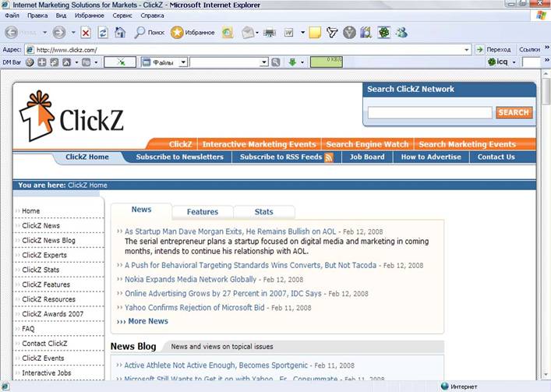The height and width of the screenshot is (392, 551).
Task: Open the History/media icon after Избранное
Action: coord(228,33)
